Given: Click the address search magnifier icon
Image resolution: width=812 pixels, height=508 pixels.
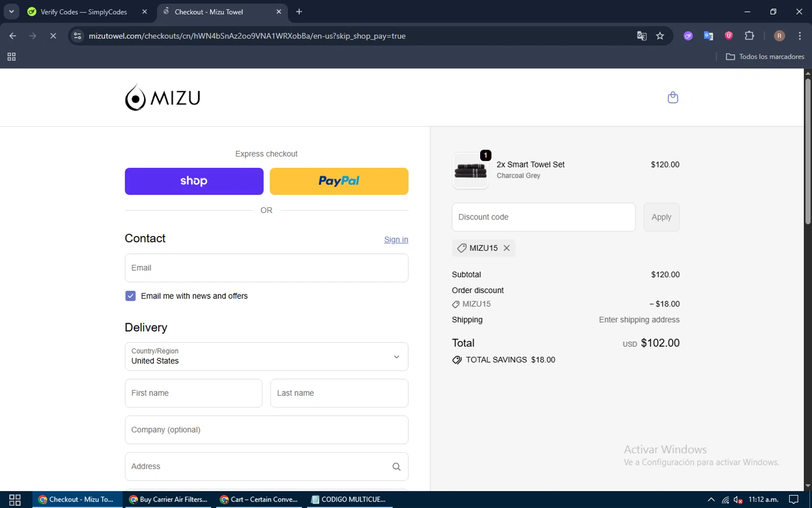Looking at the screenshot, I should 396,467.
